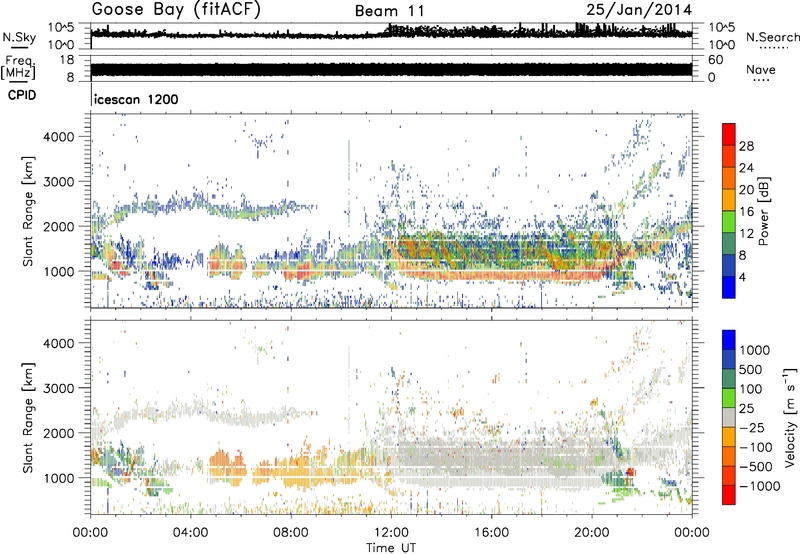Select the "4" label on Power colorbar
This screenshot has width=800, height=554.
coord(743,278)
